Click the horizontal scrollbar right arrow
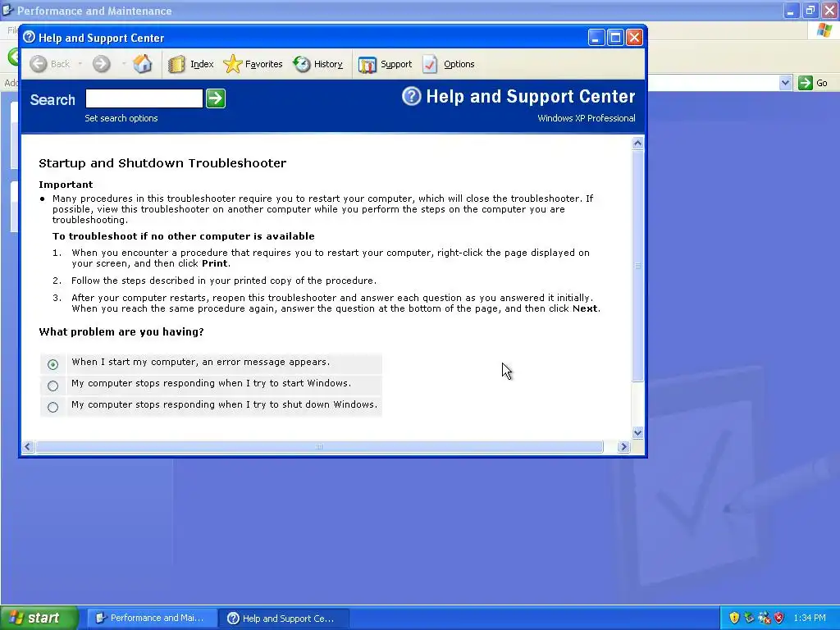840x630 pixels. (623, 446)
